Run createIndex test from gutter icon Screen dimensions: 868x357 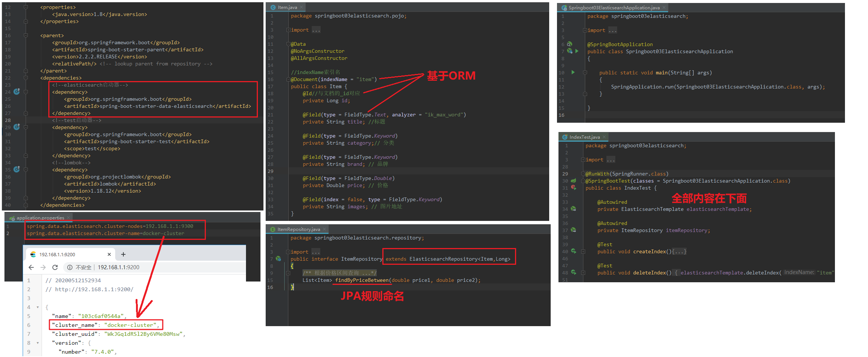pyautogui.click(x=573, y=251)
